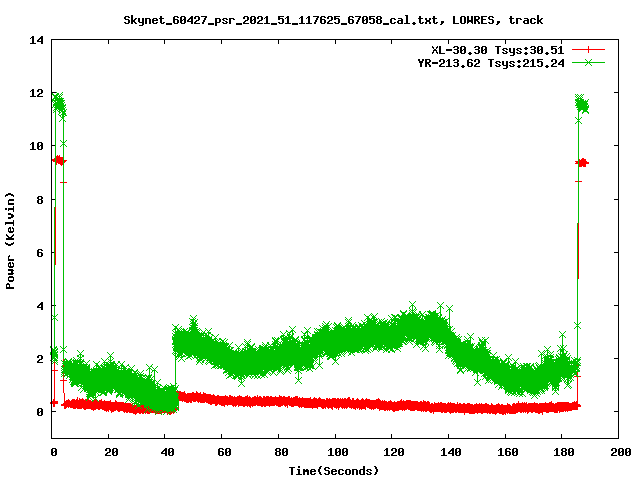This screenshot has width=640, height=480.
Task: Click the x-axis tick label 80
Action: coord(281,452)
